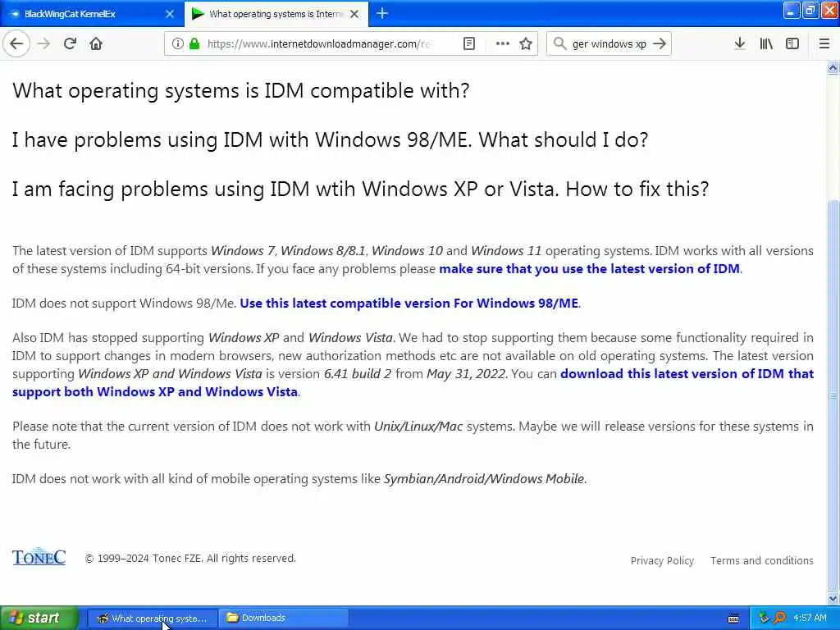The height and width of the screenshot is (630, 840).
Task: Click the taskbar clock showing 4:57 AM
Action: click(810, 619)
